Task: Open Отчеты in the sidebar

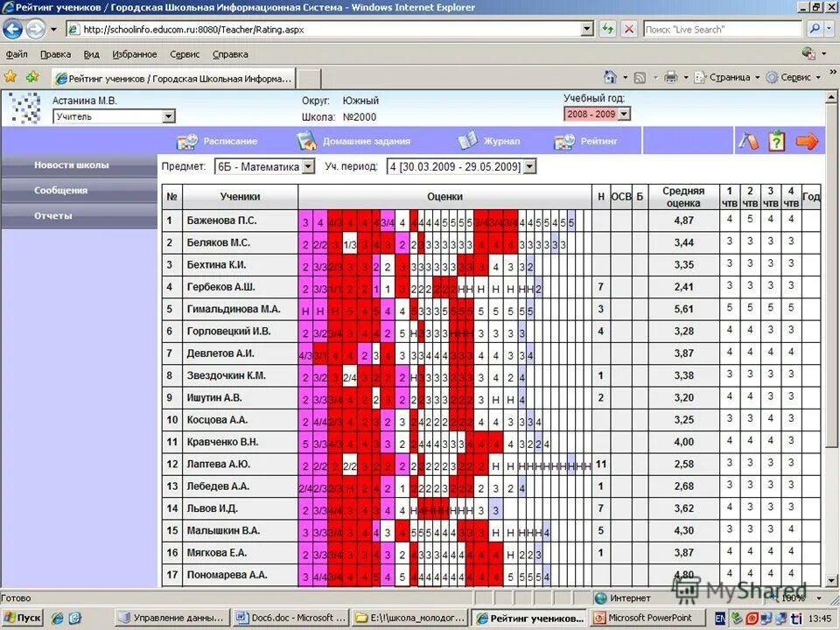Action: pos(78,216)
